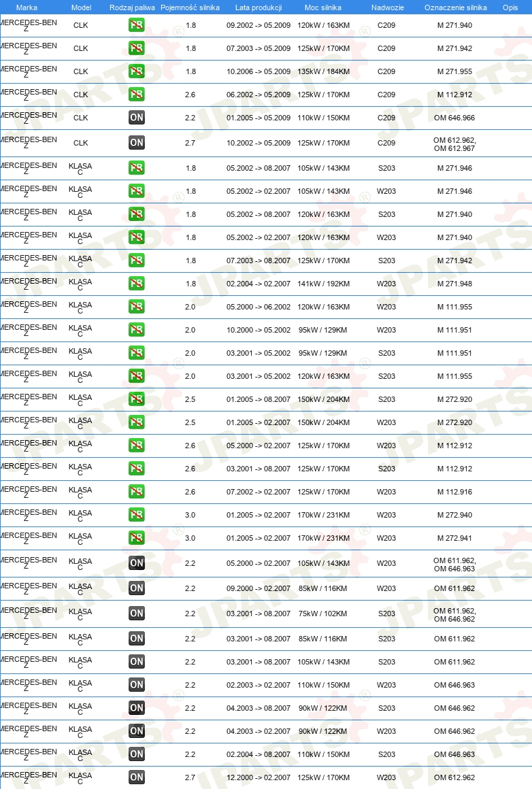Select the '75kW / 102KM' power cell
The width and height of the screenshot is (532, 789).
[x=322, y=614]
